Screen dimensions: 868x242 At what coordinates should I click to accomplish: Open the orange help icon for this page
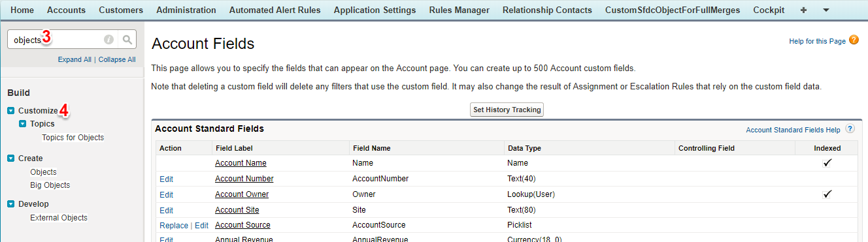click(854, 40)
